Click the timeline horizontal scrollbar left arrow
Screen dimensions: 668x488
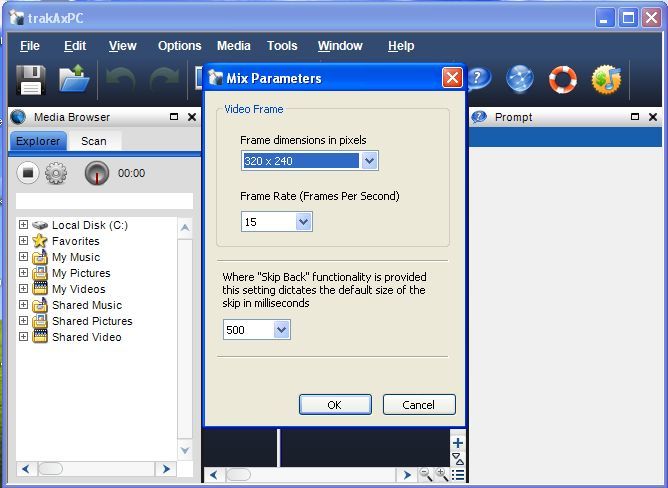[x=214, y=474]
